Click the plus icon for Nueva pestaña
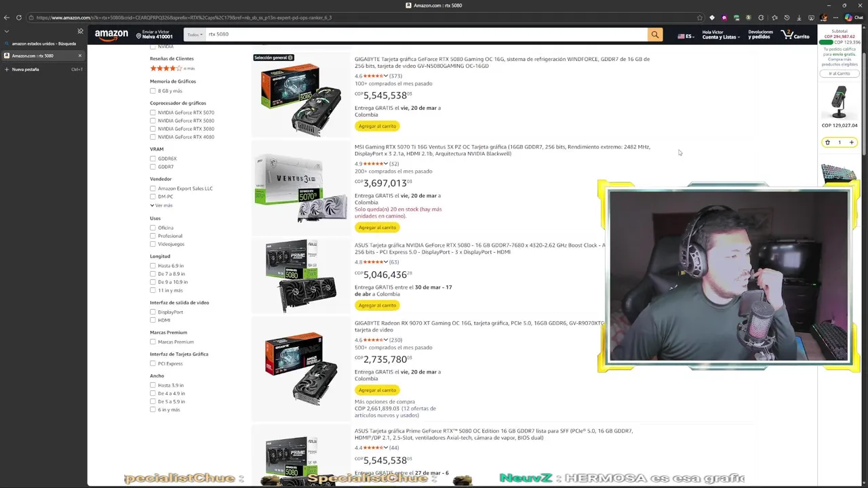The height and width of the screenshot is (488, 868). coord(6,69)
